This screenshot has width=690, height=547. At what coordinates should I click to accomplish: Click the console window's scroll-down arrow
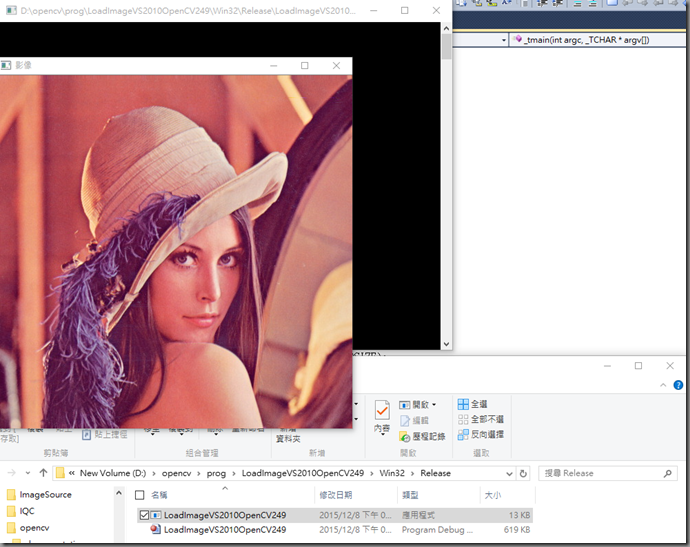(x=446, y=344)
